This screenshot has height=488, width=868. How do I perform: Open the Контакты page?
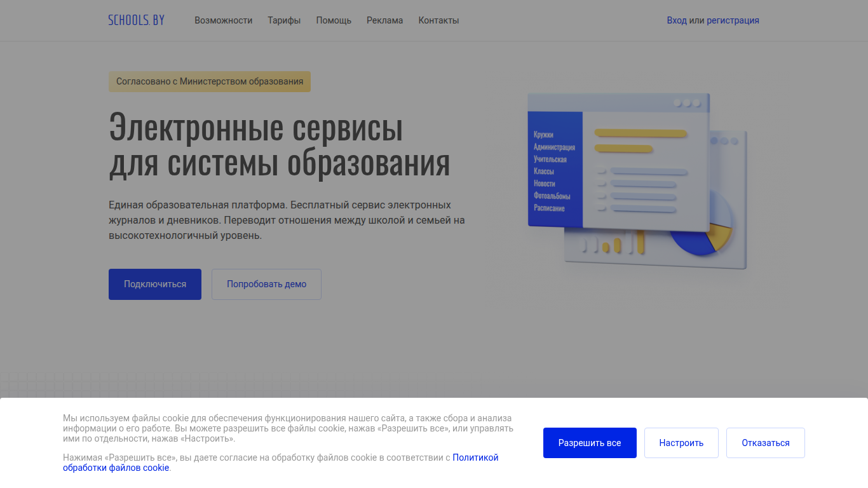click(438, 20)
